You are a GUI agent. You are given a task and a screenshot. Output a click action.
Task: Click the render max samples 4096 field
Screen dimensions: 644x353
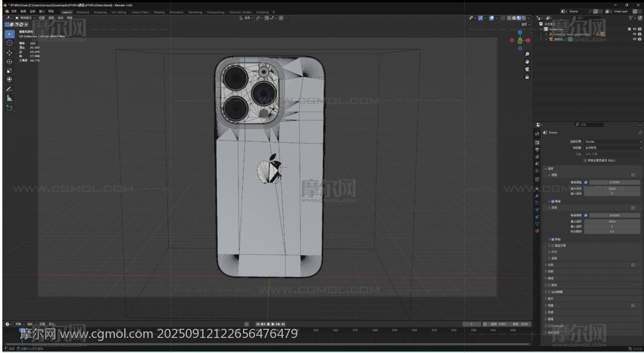point(612,221)
